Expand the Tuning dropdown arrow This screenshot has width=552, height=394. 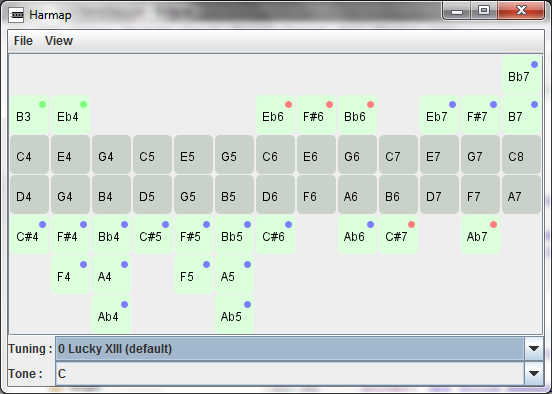534,349
